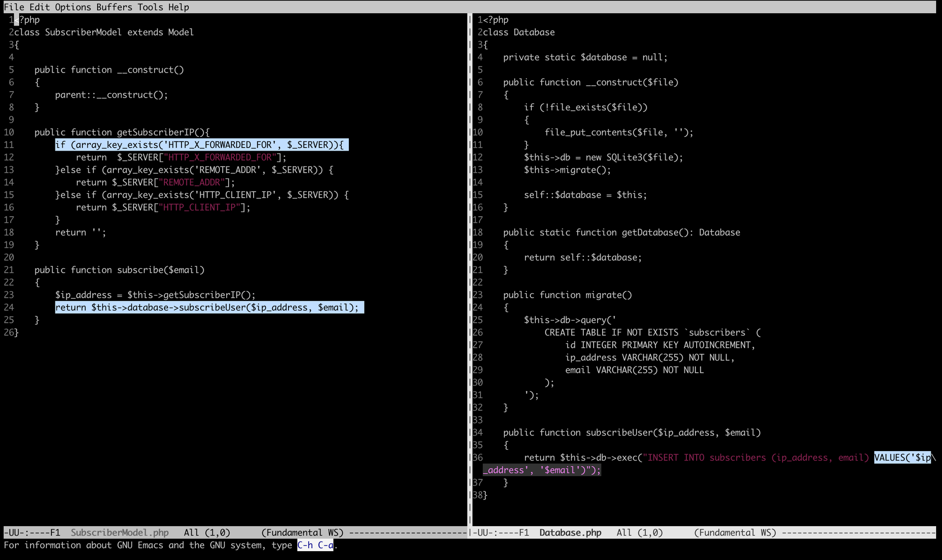Click 'file_put_contents($file, '');' line
Viewport: 942px width, 560px height.
[619, 132]
